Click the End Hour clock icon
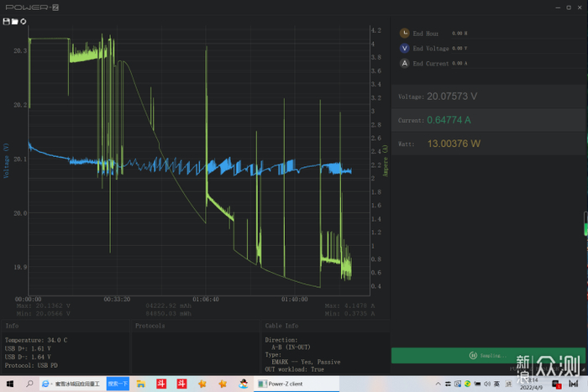The image size is (588, 392). pyautogui.click(x=405, y=33)
